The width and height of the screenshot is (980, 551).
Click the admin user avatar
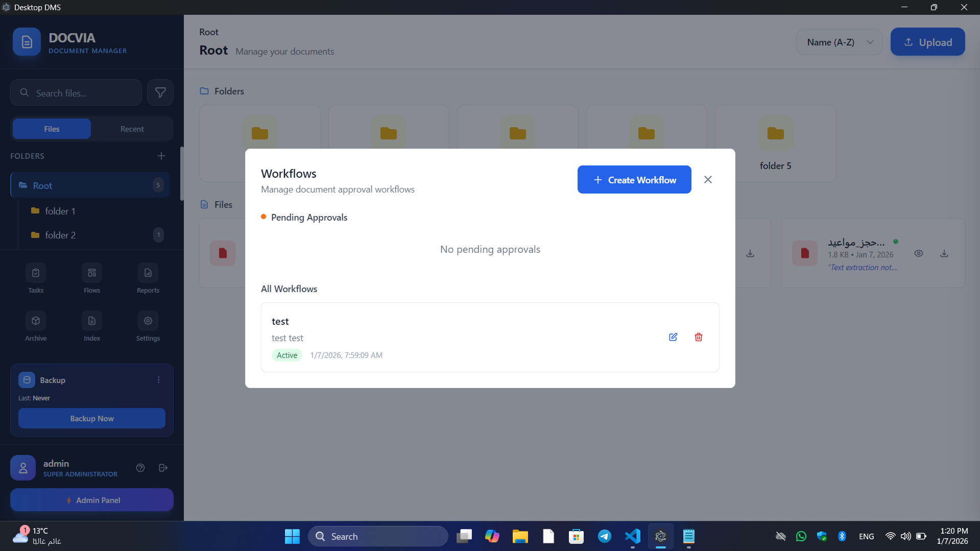pyautogui.click(x=23, y=468)
